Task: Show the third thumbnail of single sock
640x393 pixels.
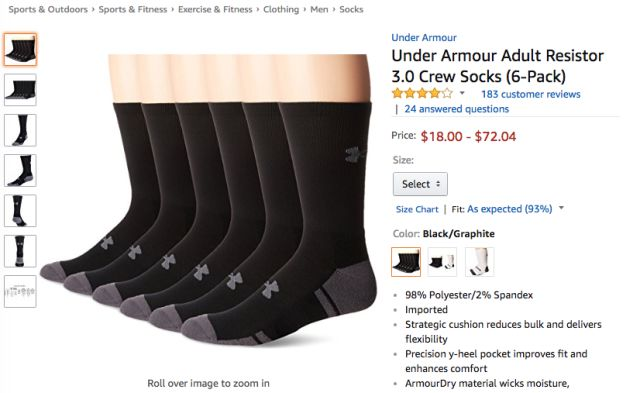Action: 20,130
